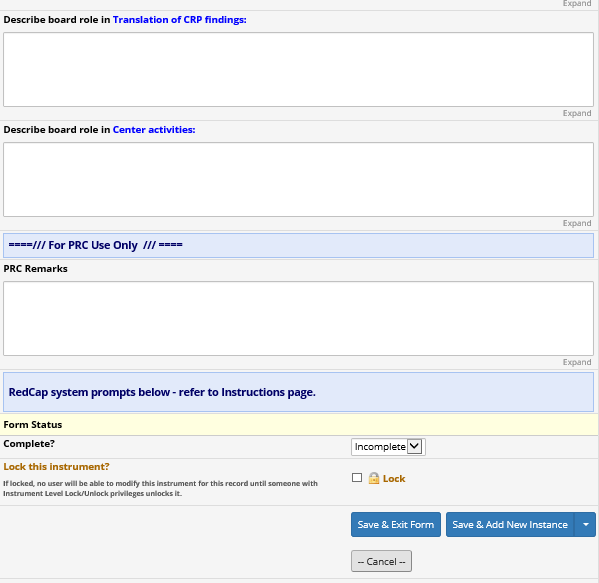Click the orange Lock label text
599x583 pixels.
coord(394,479)
